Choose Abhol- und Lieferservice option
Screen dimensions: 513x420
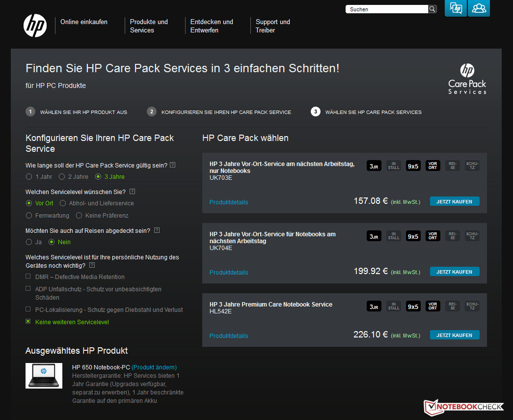(63, 203)
